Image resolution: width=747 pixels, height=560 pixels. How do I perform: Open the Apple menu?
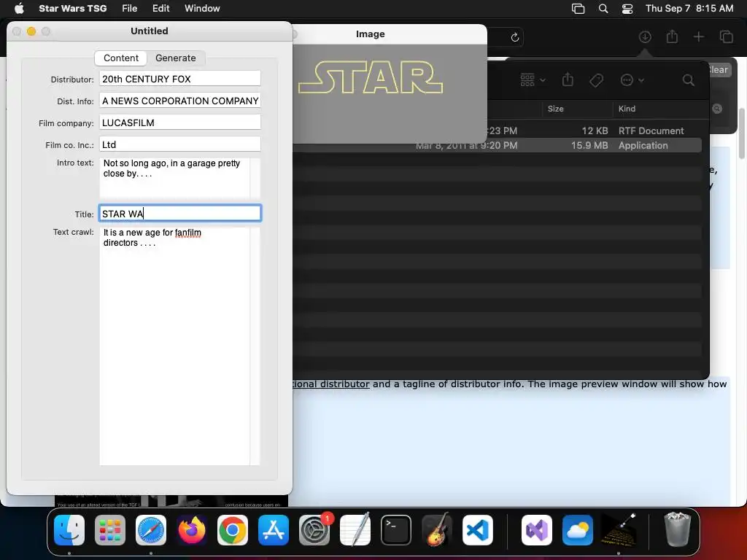[19, 8]
